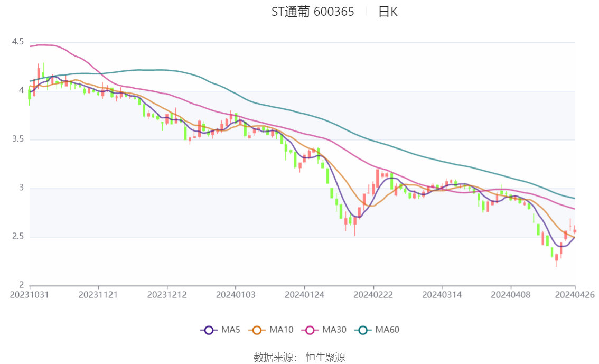Click y-axis value 4
This screenshot has height=364, width=599.
21,90
